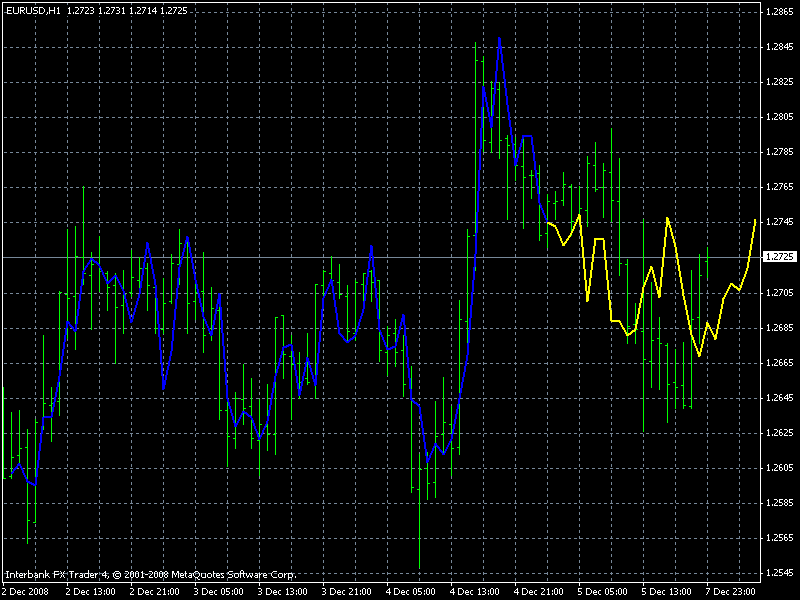Screen dimensions: 800x600
Task: Click the 7 Dec 23:00 time label
Action: point(731,592)
